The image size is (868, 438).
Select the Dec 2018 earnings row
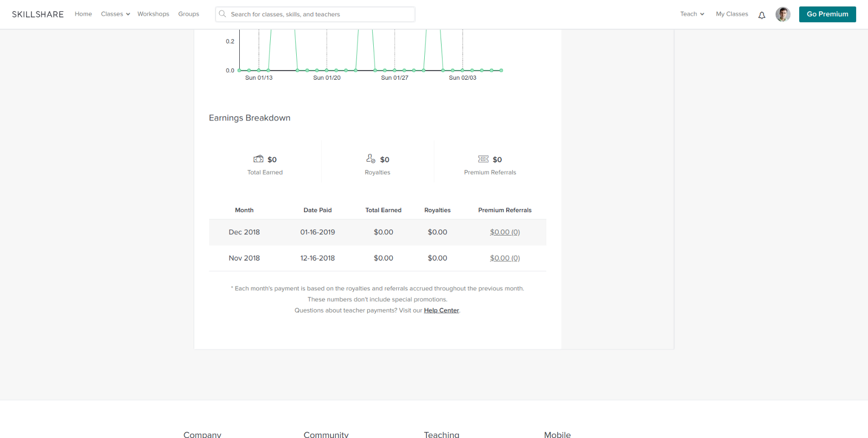(x=377, y=232)
